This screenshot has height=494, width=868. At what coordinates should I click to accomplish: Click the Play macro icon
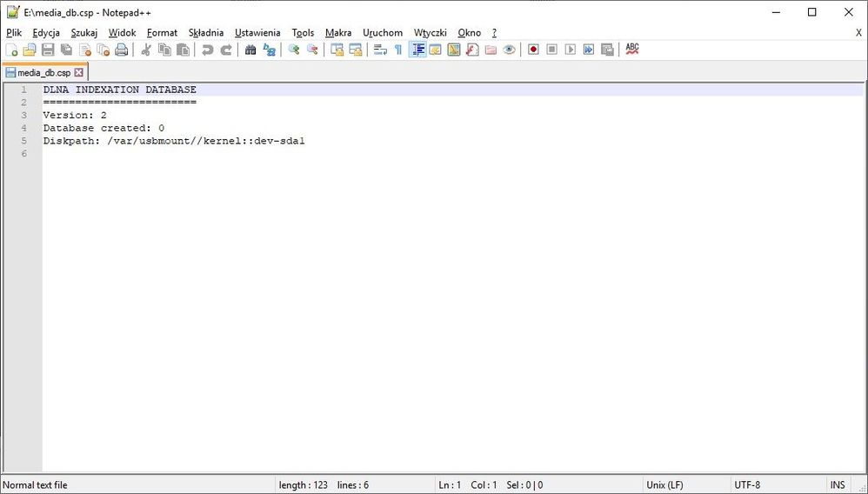(x=571, y=50)
